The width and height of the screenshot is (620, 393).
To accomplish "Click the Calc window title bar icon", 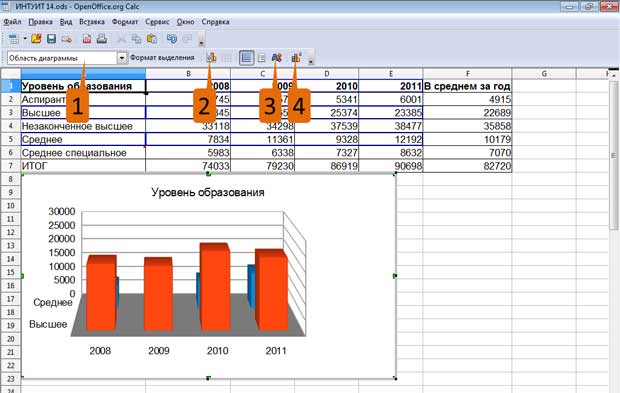I will pos(7,6).
